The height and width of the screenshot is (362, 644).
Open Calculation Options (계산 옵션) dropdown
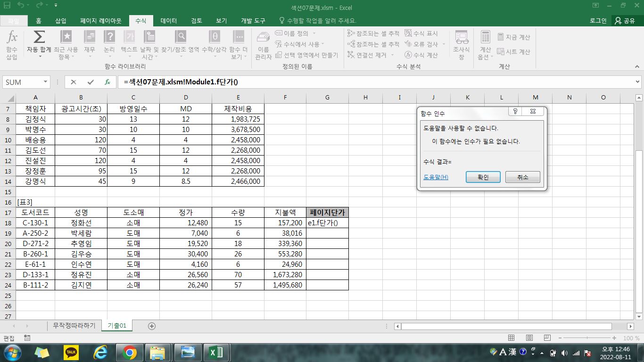pos(485,45)
